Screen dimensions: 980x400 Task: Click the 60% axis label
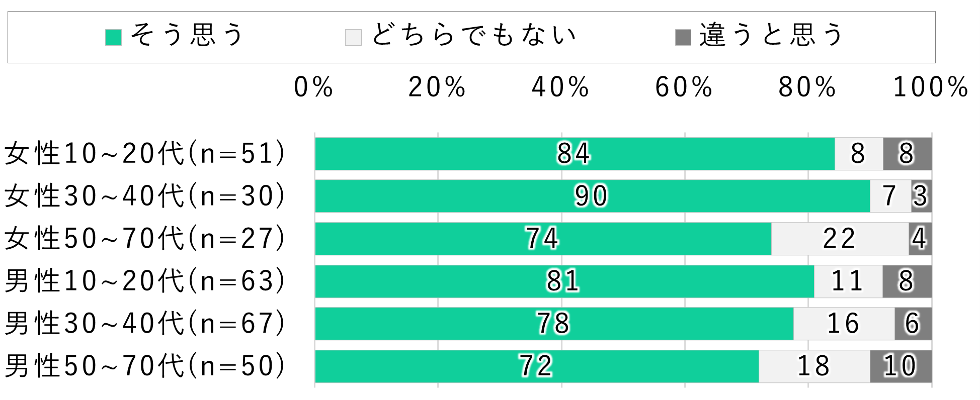click(x=684, y=87)
